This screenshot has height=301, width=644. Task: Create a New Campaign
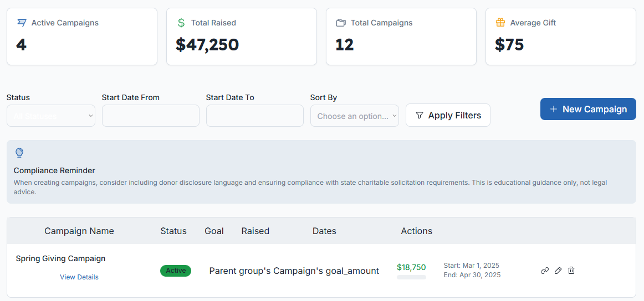coord(588,109)
